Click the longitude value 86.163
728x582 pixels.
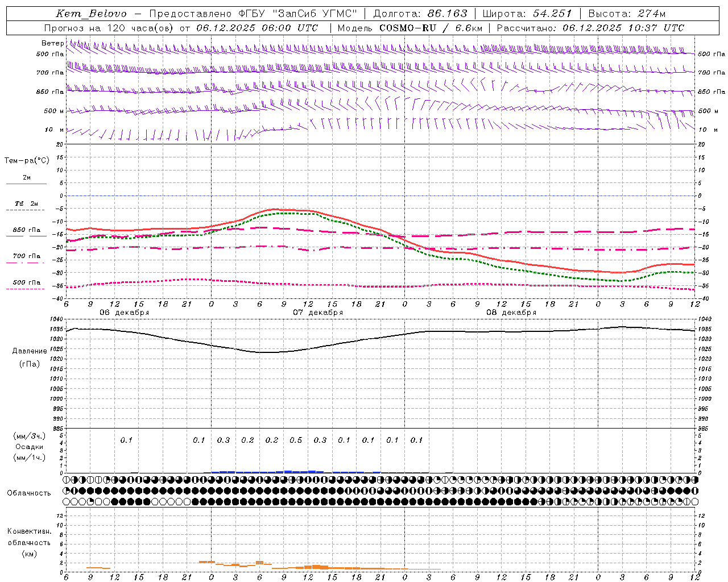coord(447,14)
